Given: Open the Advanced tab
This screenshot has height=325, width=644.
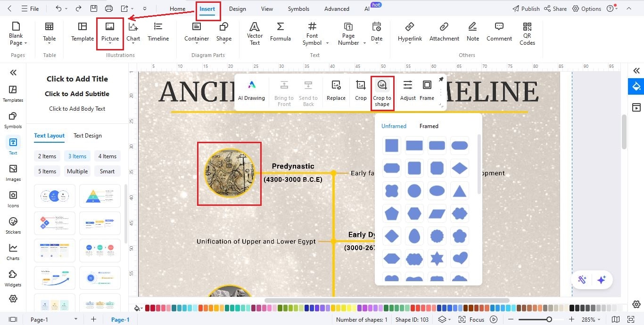Looking at the screenshot, I should 337,8.
